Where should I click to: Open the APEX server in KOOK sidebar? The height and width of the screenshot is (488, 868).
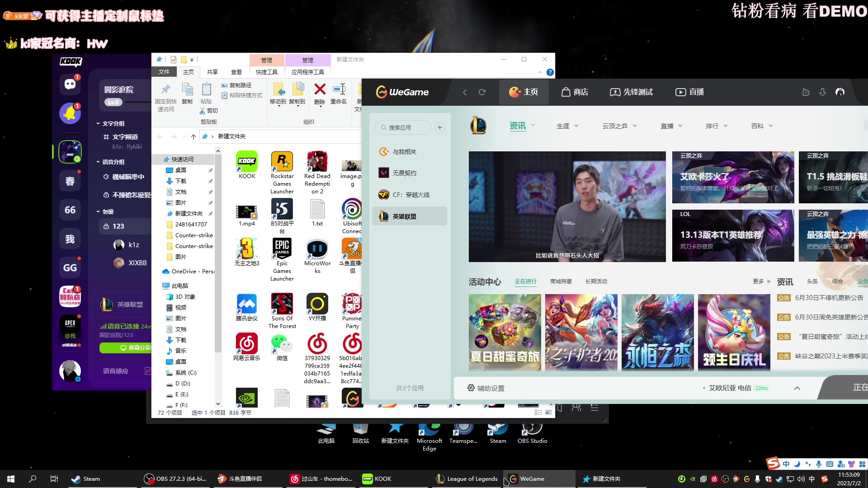click(70, 325)
